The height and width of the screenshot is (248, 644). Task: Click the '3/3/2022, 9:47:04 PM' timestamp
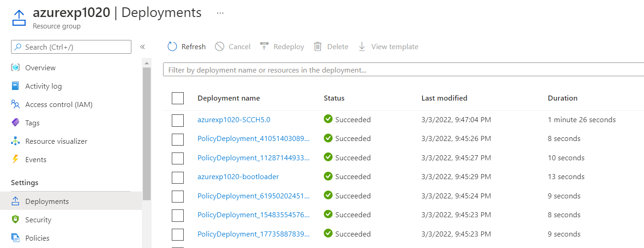(x=456, y=119)
